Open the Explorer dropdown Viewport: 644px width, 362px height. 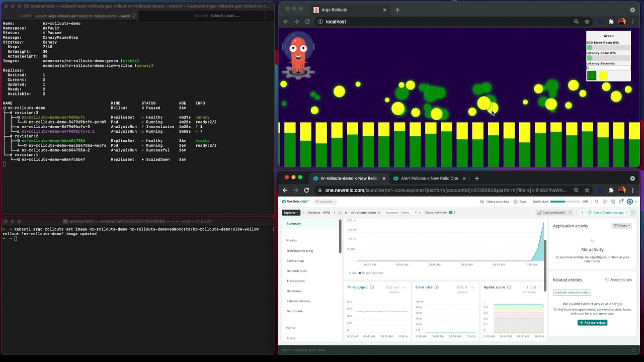(x=291, y=213)
